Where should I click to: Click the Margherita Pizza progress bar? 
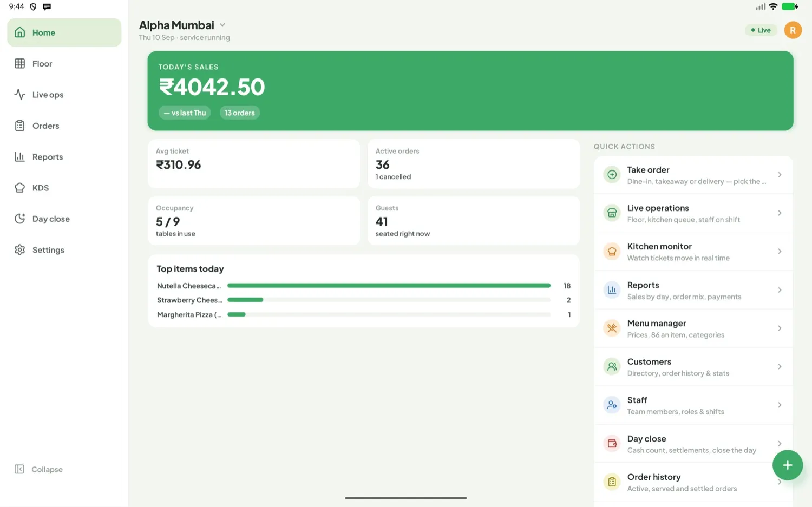[x=389, y=314]
